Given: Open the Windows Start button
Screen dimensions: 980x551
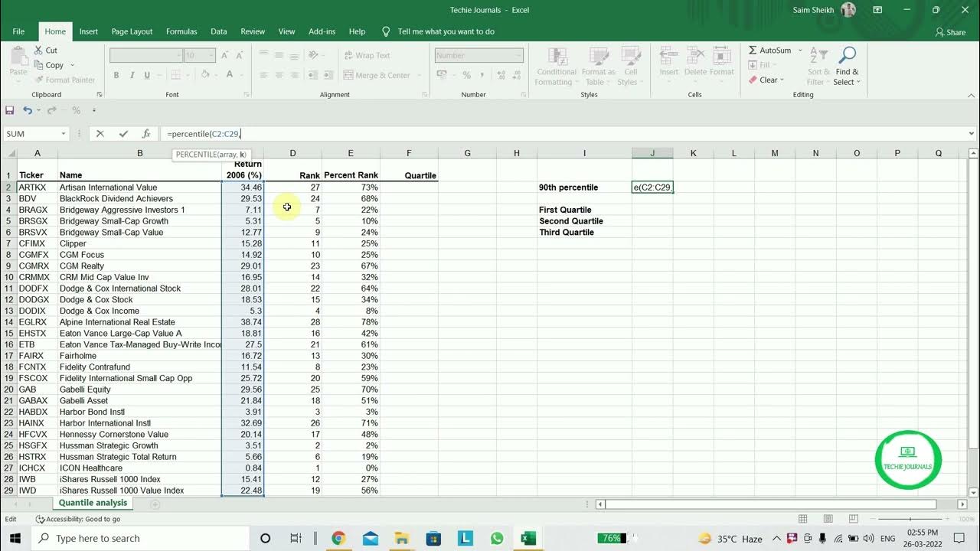Looking at the screenshot, I should point(15,538).
